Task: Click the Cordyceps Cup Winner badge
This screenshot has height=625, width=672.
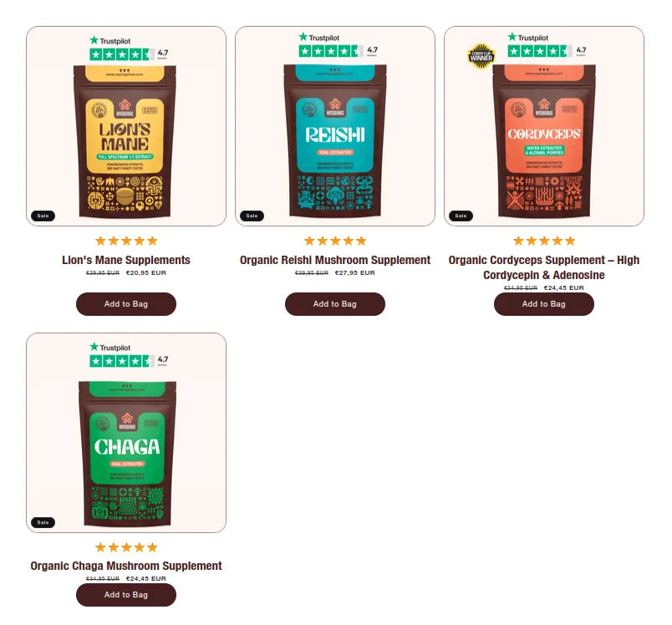Action: 481,56
